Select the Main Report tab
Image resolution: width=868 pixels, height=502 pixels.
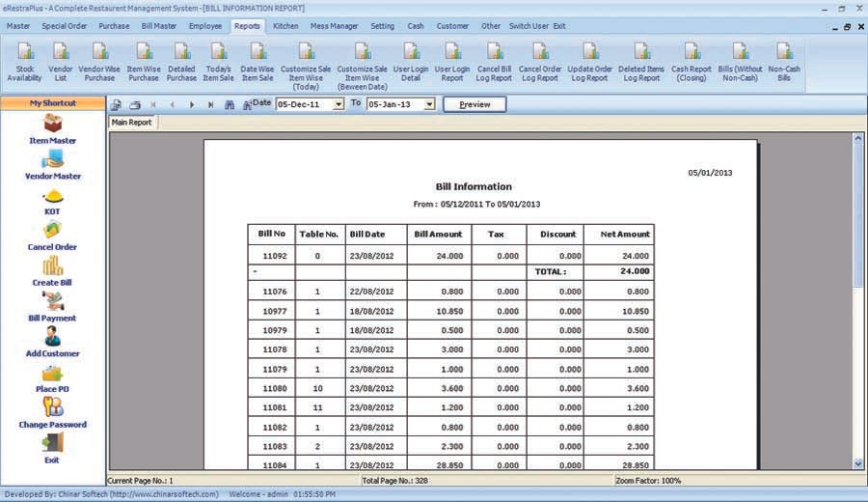(132, 123)
